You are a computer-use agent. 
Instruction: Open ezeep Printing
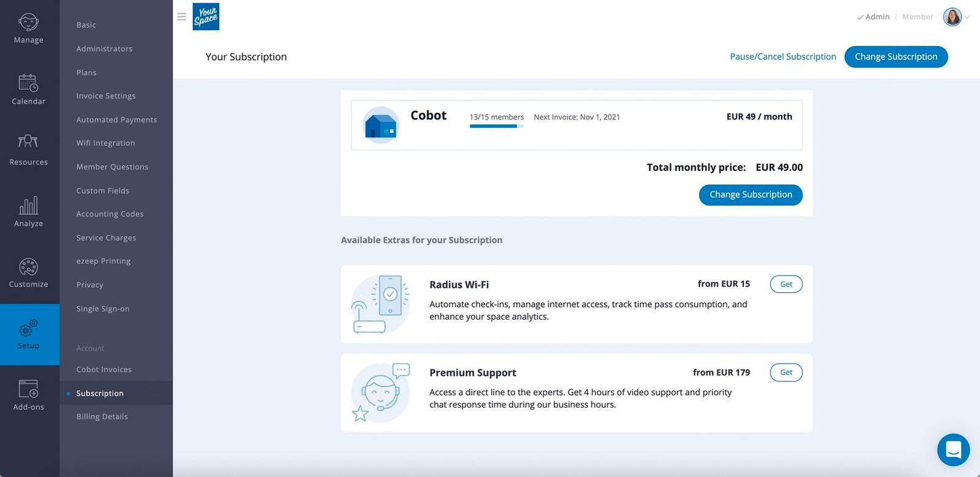click(104, 261)
